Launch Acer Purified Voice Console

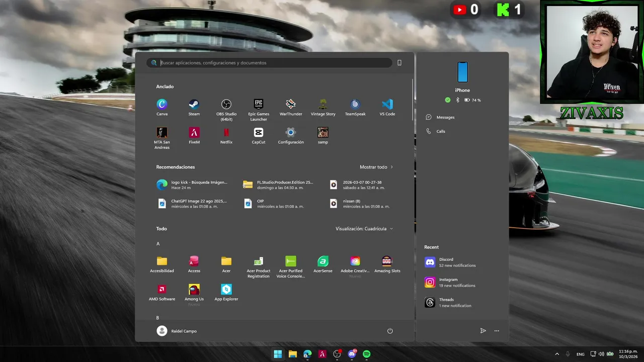(x=291, y=266)
